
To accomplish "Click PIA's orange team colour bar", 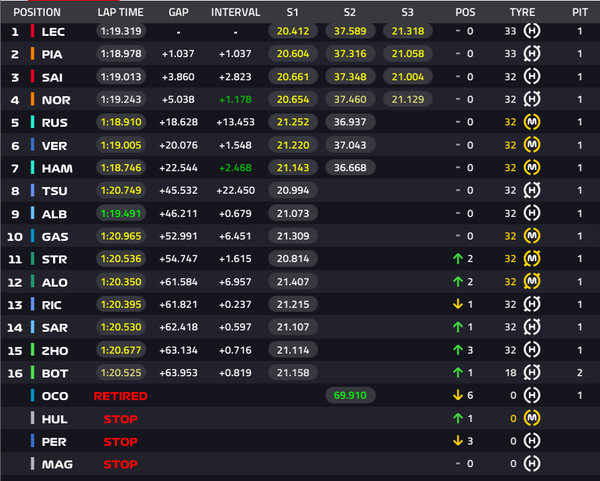I will [33, 54].
